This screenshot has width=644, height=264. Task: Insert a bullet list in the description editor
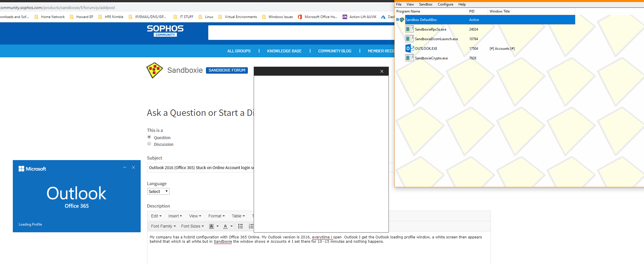pos(241,226)
